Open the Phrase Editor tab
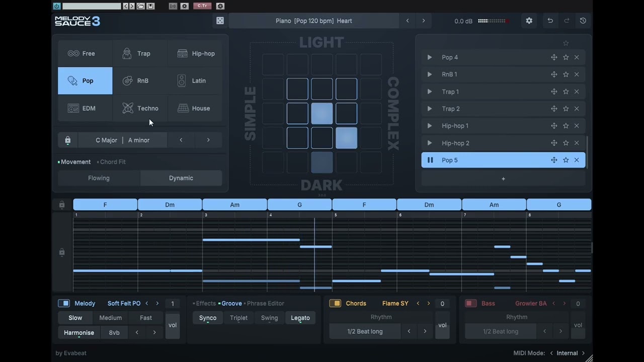The image size is (644, 362). [265, 303]
